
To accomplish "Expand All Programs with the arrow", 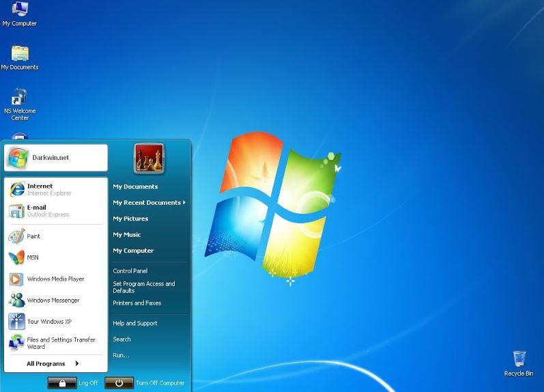I will pos(77,363).
